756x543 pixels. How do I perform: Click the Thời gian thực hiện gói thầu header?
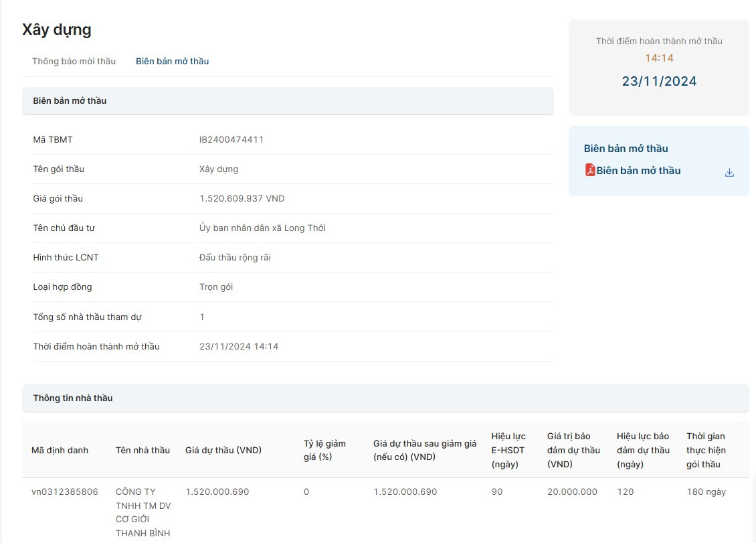[x=706, y=450]
